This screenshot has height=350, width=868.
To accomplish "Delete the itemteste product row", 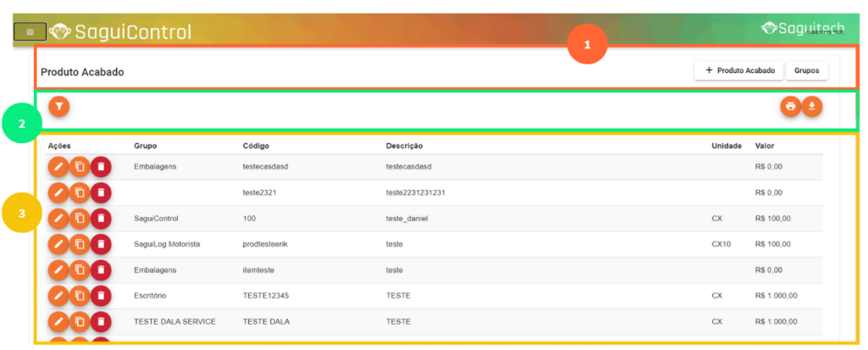I will tap(101, 270).
